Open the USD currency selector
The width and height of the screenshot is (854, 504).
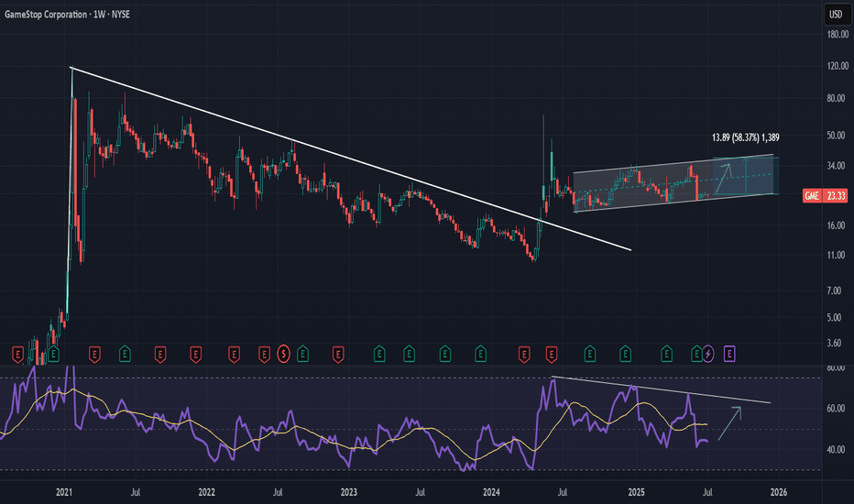point(836,14)
